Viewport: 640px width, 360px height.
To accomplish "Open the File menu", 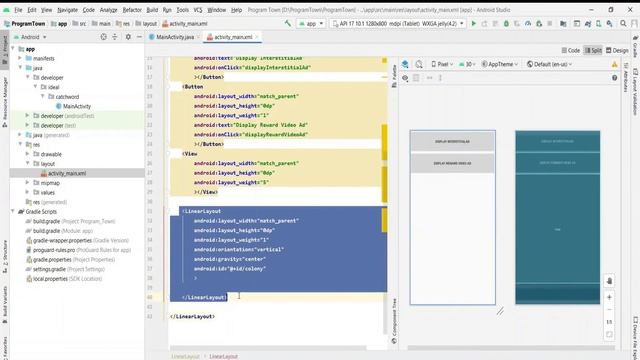I will click(x=18, y=10).
